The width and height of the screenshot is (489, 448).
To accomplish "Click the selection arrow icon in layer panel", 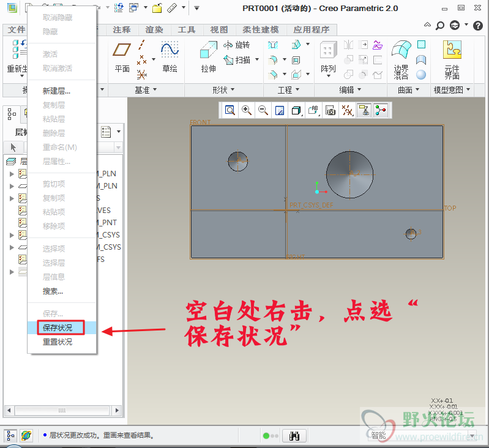I will pos(13,147).
